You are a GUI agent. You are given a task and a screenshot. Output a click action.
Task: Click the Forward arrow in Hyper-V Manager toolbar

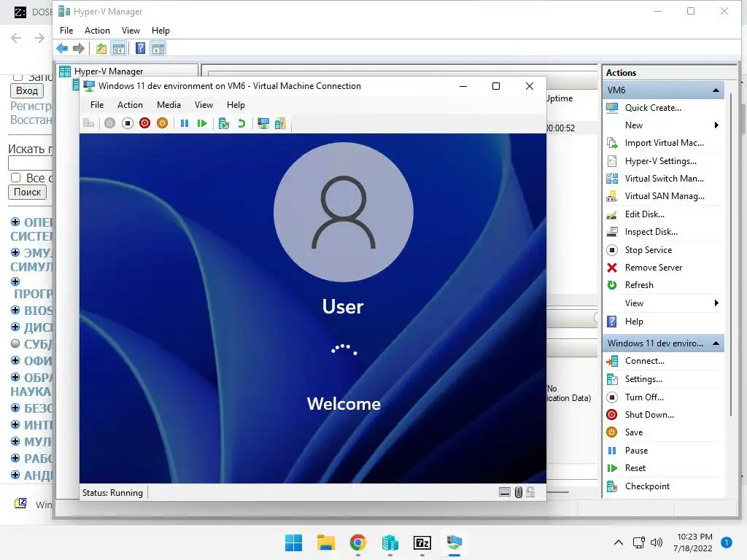(x=79, y=48)
